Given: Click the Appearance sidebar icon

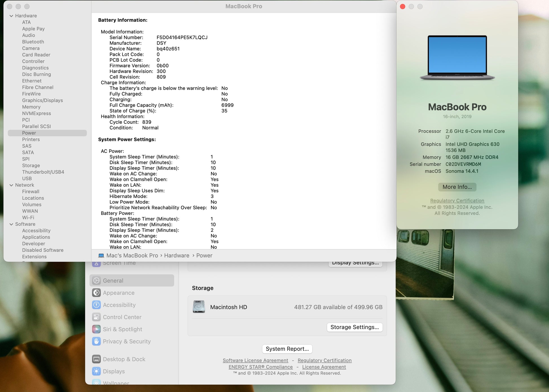Looking at the screenshot, I should 96,293.
